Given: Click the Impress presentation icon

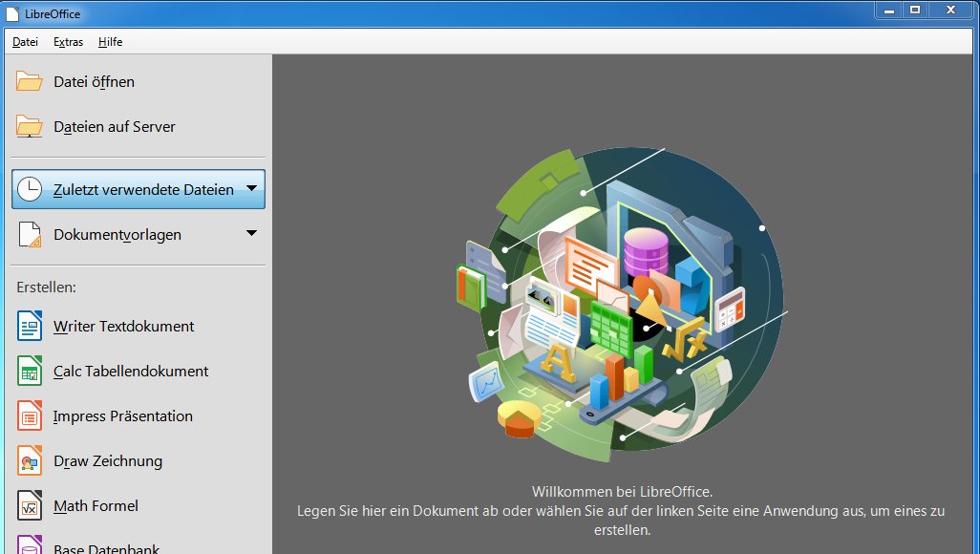Looking at the screenshot, I should tap(30, 415).
